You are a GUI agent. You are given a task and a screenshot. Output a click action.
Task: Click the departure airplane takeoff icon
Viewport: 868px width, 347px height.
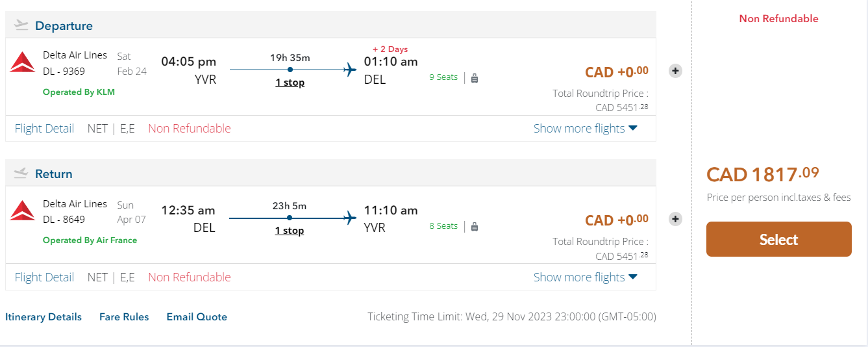pyautogui.click(x=21, y=25)
